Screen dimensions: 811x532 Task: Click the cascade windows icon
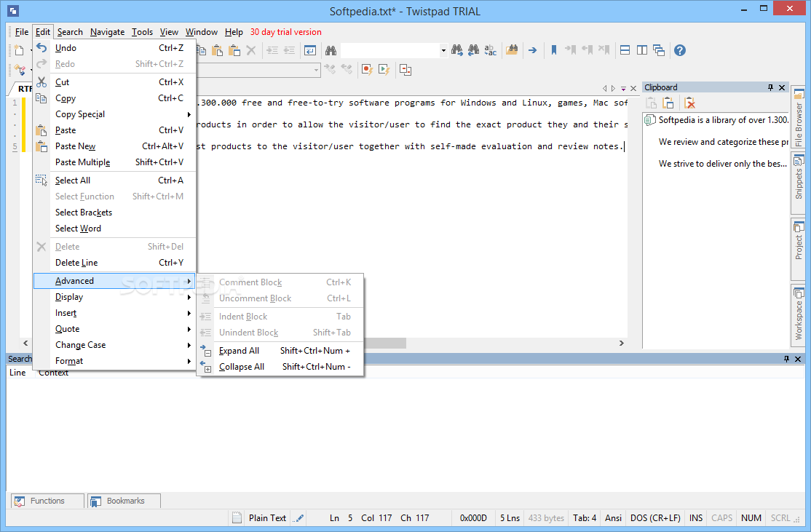(x=659, y=50)
